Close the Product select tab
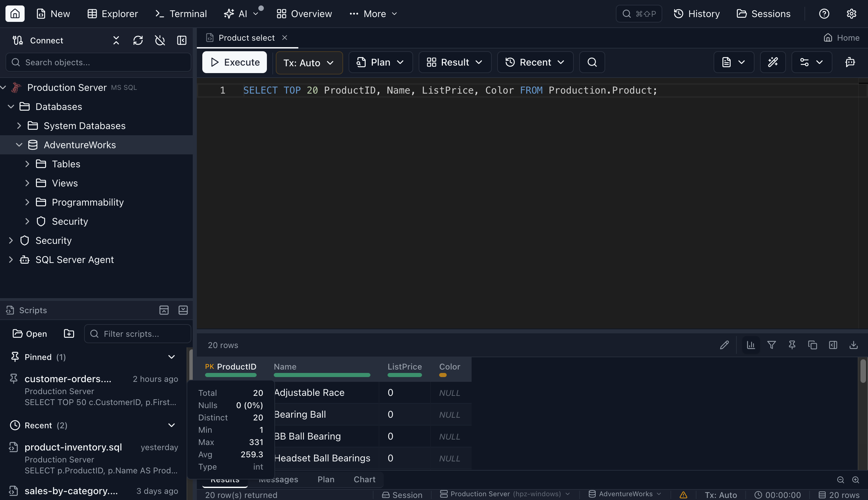868x500 pixels. coord(285,38)
